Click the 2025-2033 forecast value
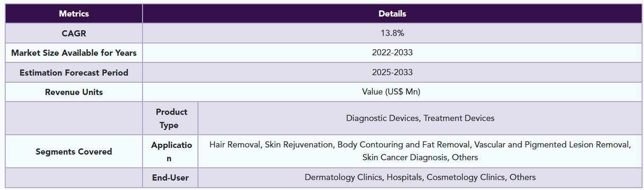644x190 pixels. (392, 72)
